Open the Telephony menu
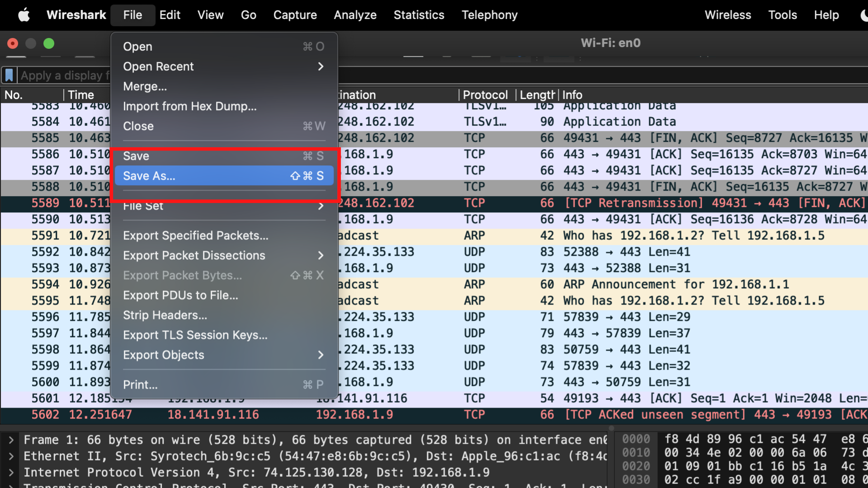868x488 pixels. coord(489,15)
